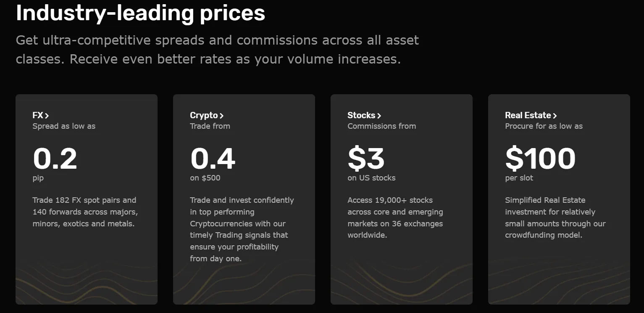The height and width of the screenshot is (313, 644).
Task: Click the FX spot pairs description text
Action: [x=84, y=212]
